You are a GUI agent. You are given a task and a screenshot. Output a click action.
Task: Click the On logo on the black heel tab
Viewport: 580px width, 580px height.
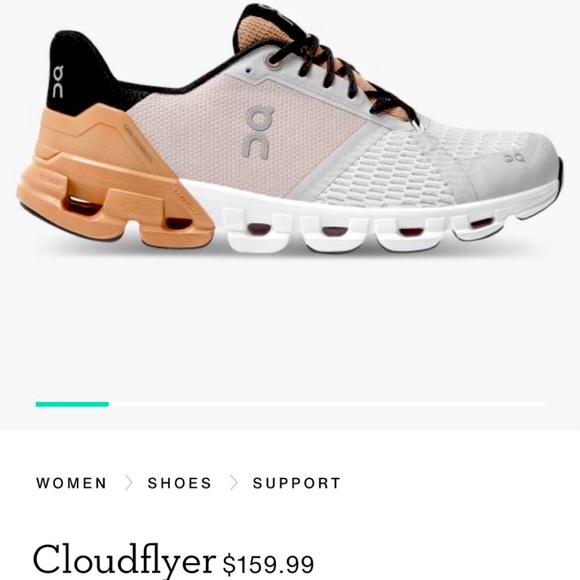click(x=58, y=82)
